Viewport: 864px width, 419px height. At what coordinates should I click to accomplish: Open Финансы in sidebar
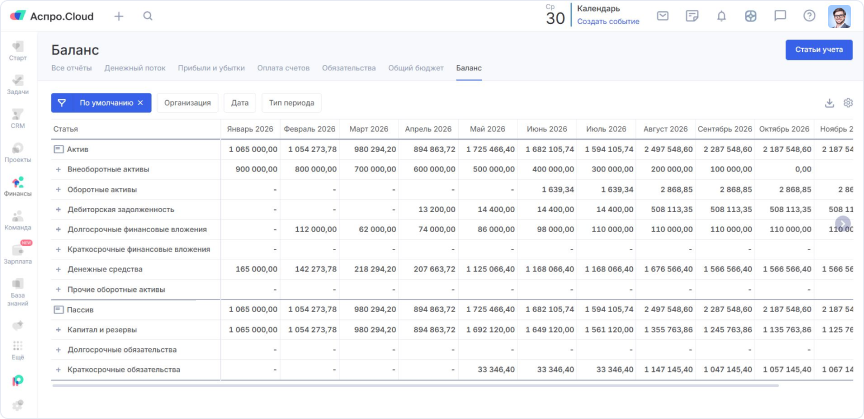tap(18, 187)
